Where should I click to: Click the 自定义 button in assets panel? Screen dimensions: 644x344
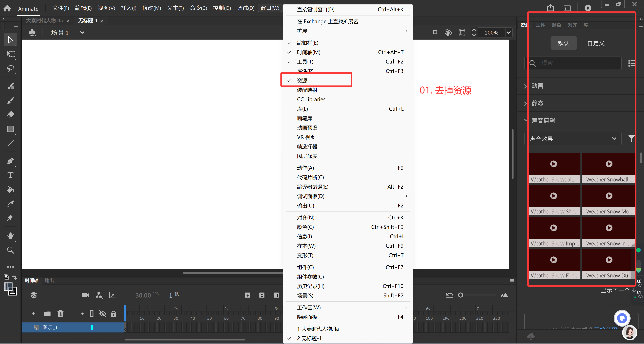pyautogui.click(x=596, y=43)
